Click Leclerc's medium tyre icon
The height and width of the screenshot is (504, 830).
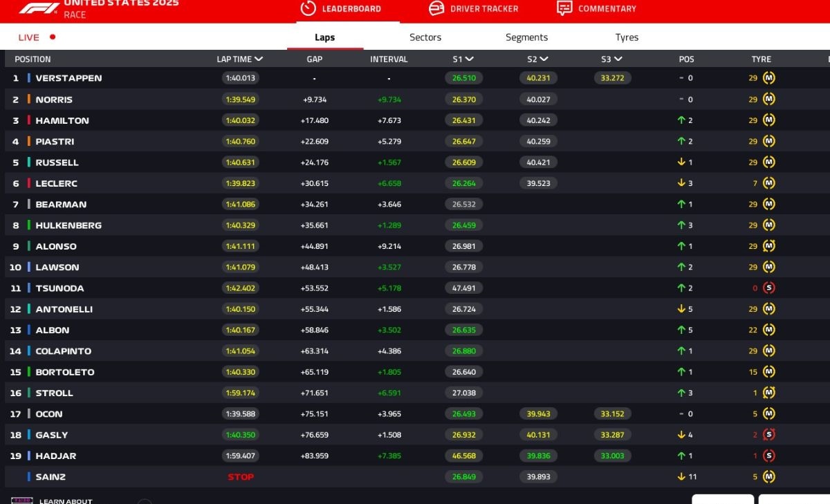(x=768, y=183)
